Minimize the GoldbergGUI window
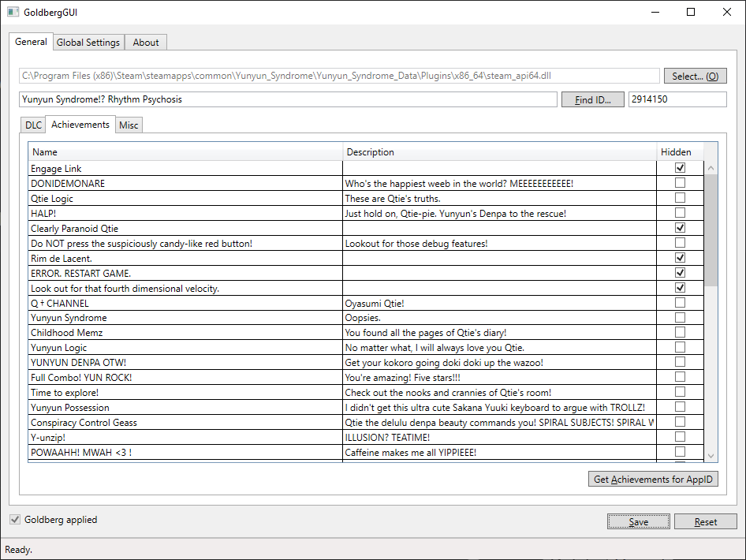746x560 pixels. pyautogui.click(x=655, y=12)
